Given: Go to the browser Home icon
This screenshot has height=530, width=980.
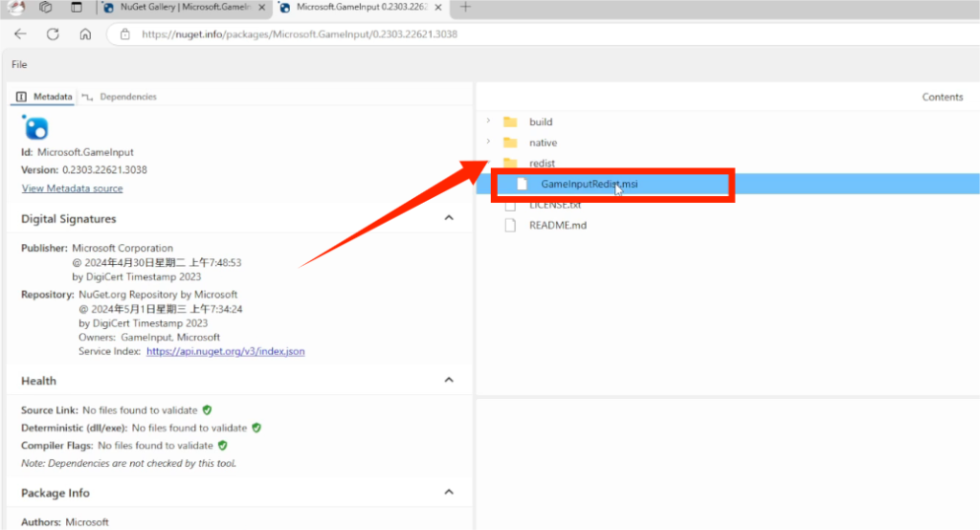Looking at the screenshot, I should coord(85,33).
